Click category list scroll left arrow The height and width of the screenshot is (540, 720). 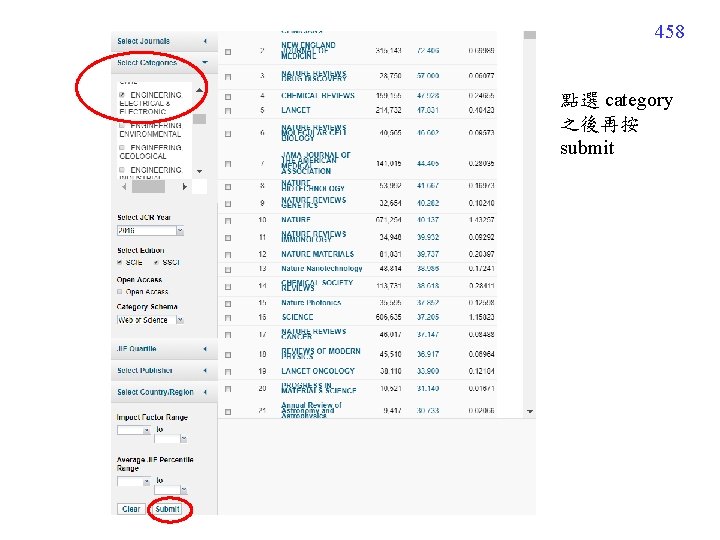(124, 186)
